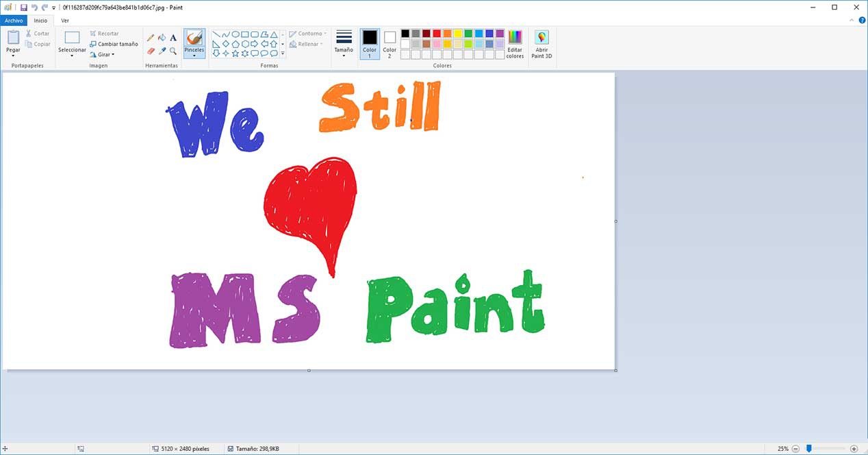Choose the Right arrow shape
The width and height of the screenshot is (868, 455).
coord(255,44)
